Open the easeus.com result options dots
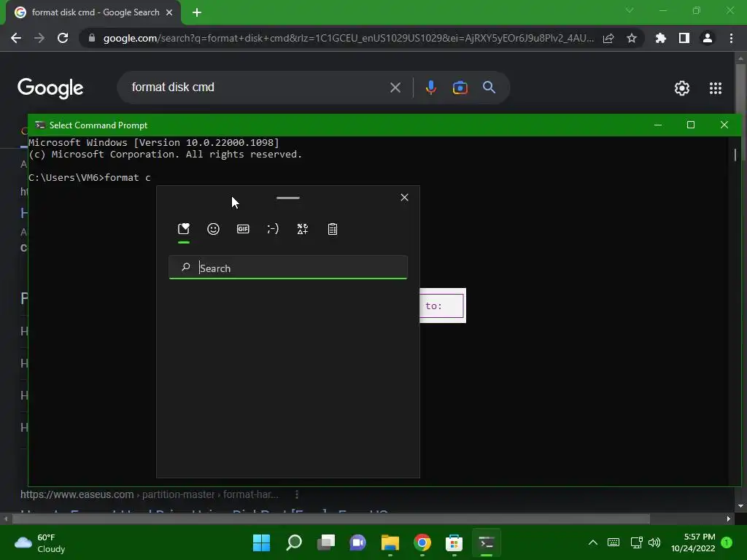This screenshot has height=560, width=747. tap(297, 494)
